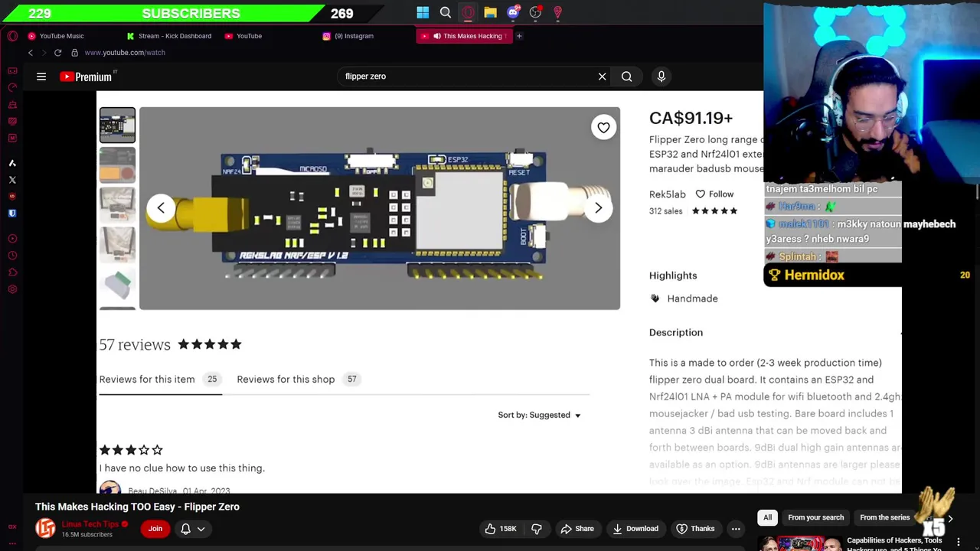The image size is (980, 551).
Task: Start voice search with microphone
Action: pyautogui.click(x=661, y=77)
